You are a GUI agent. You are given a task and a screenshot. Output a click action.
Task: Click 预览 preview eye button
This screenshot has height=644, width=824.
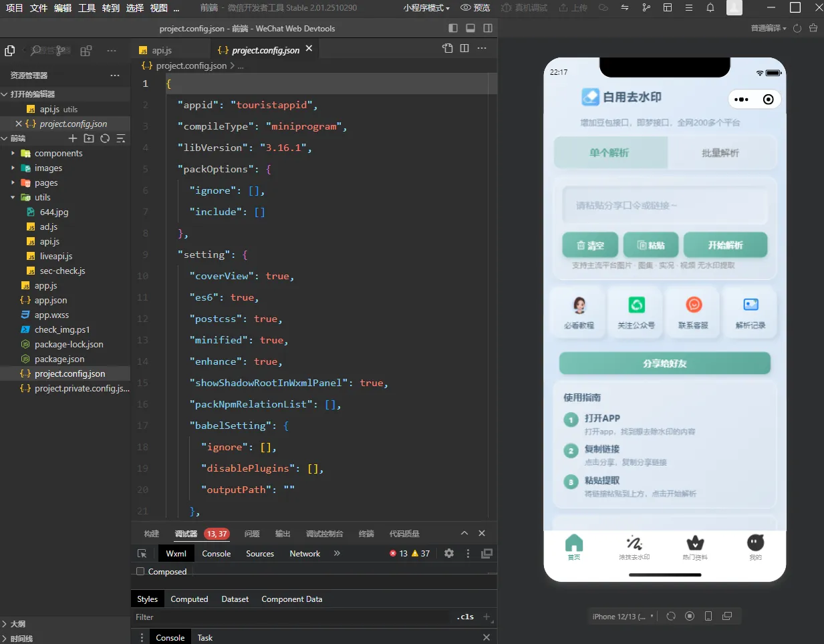pyautogui.click(x=475, y=8)
